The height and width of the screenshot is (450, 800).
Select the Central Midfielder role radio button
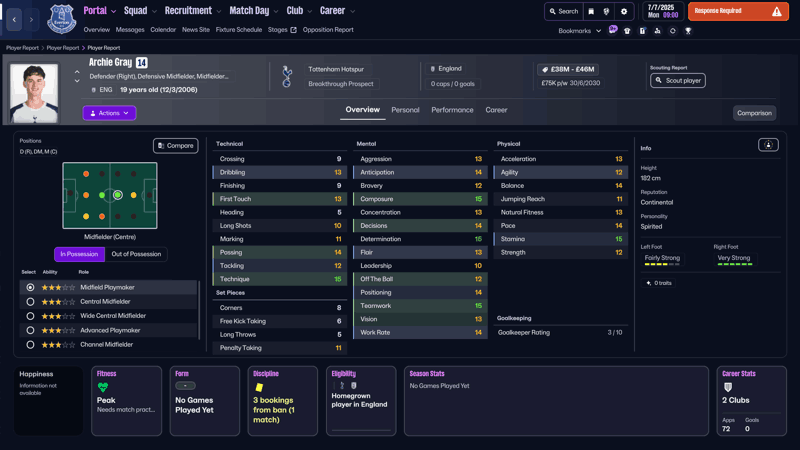30,302
